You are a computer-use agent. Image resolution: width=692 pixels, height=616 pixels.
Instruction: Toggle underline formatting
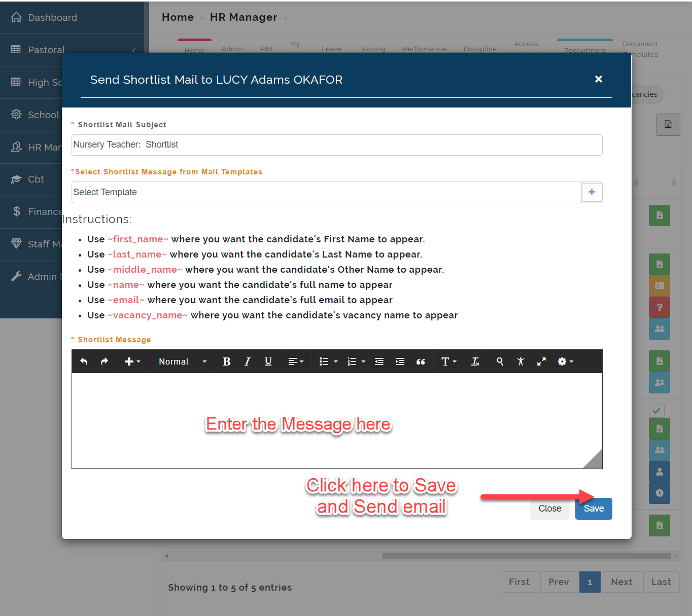(x=268, y=361)
